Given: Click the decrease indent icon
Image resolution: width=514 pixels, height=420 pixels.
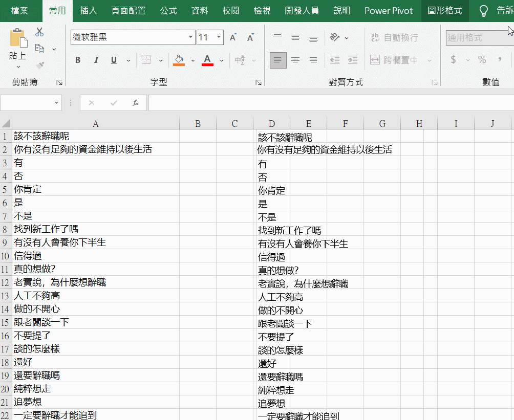Looking at the screenshot, I should click(x=335, y=60).
